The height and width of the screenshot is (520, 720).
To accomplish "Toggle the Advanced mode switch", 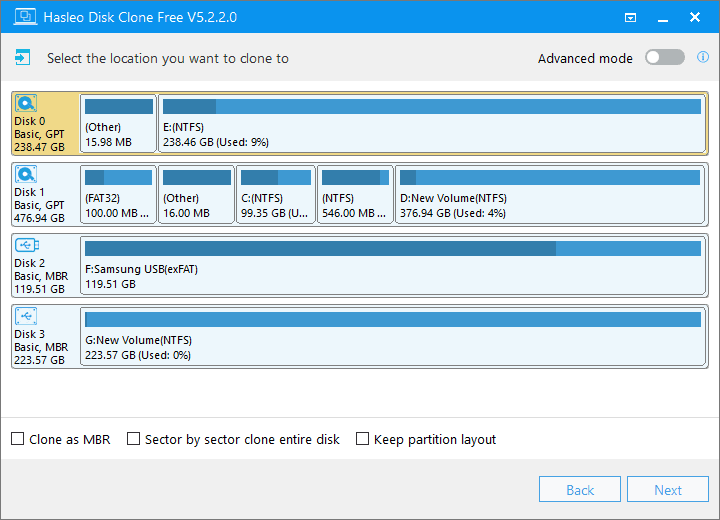I will point(664,58).
